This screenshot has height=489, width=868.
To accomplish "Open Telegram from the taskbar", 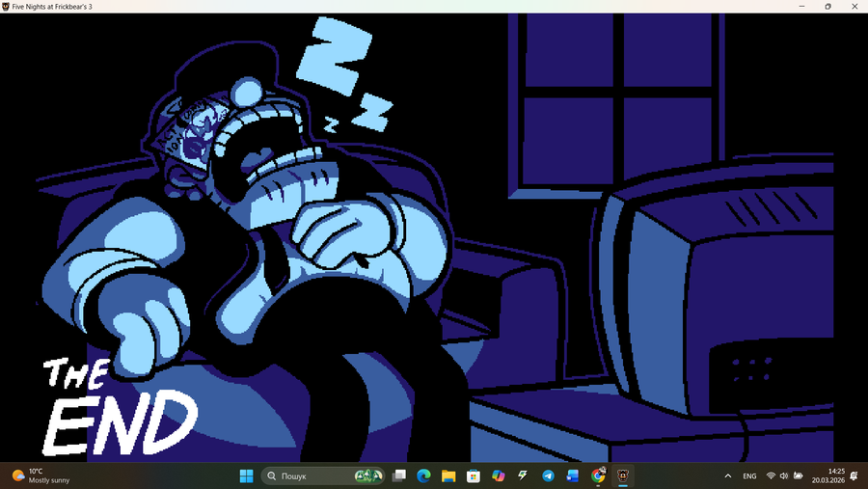I will tap(548, 475).
